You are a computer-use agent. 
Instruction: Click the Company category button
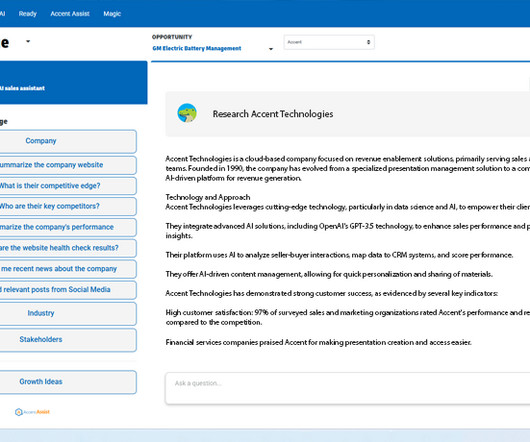click(68, 141)
